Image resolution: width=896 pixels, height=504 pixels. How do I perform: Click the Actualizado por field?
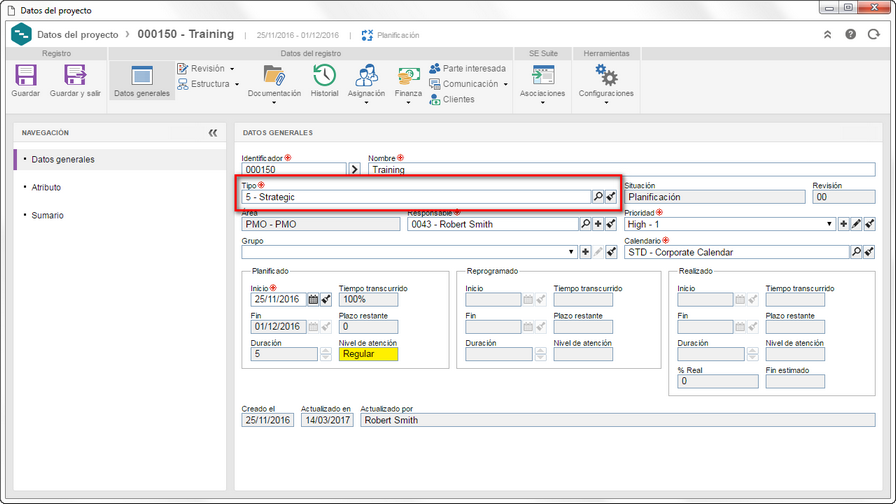[618, 420]
